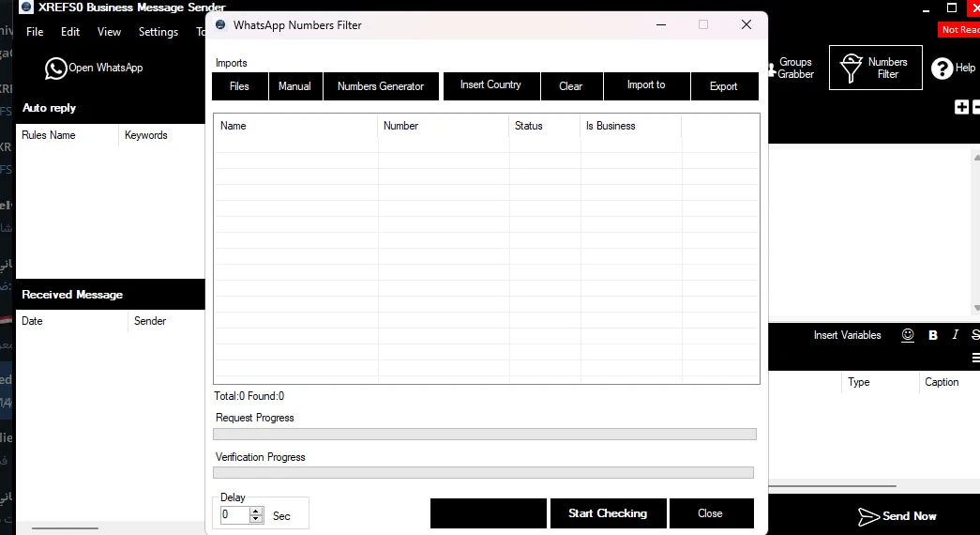This screenshot has width=980, height=535.
Task: Insert an emoji via the smiley icon
Action: (908, 335)
